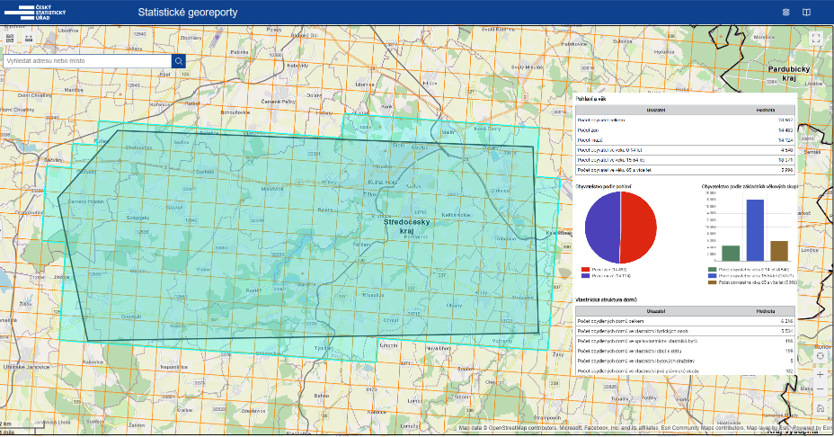Open the book guide icon in the header
Viewport: 834px width, 437px height.
(807, 12)
